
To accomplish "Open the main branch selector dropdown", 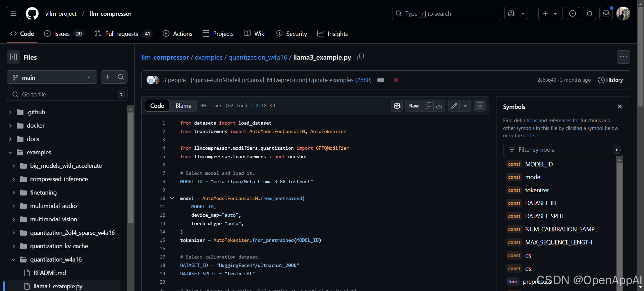I will pyautogui.click(x=52, y=77).
